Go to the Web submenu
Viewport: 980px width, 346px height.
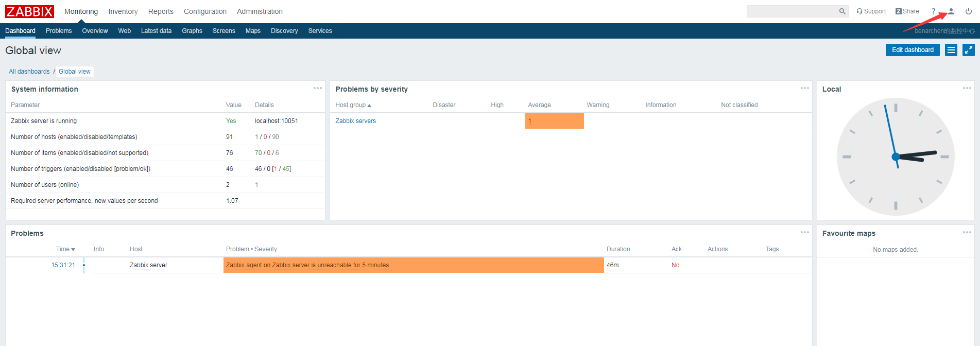125,31
